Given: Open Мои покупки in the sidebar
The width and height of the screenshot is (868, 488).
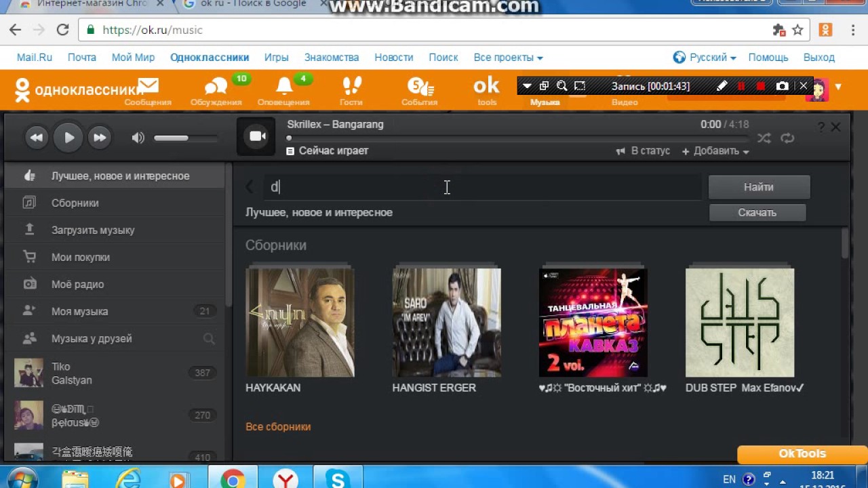Looking at the screenshot, I should coord(114,257).
